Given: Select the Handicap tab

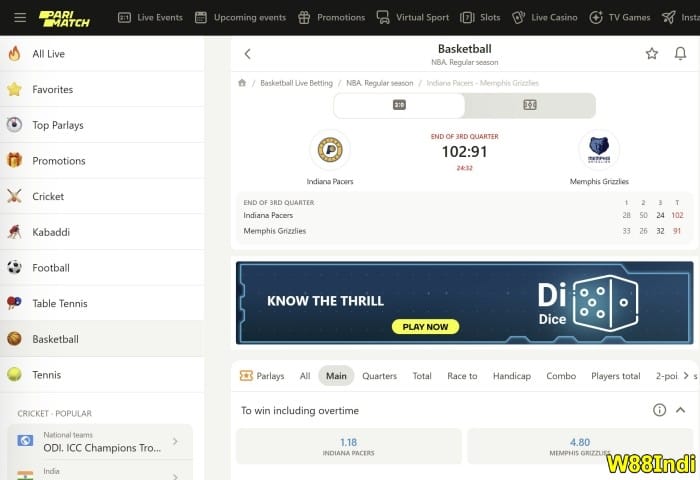Looking at the screenshot, I should point(512,376).
